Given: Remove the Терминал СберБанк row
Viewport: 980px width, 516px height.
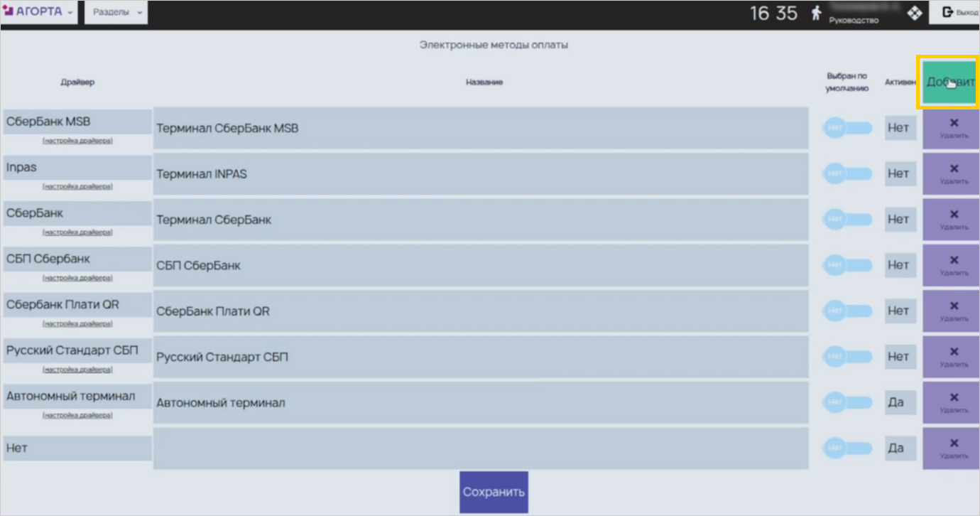Looking at the screenshot, I should (950, 220).
